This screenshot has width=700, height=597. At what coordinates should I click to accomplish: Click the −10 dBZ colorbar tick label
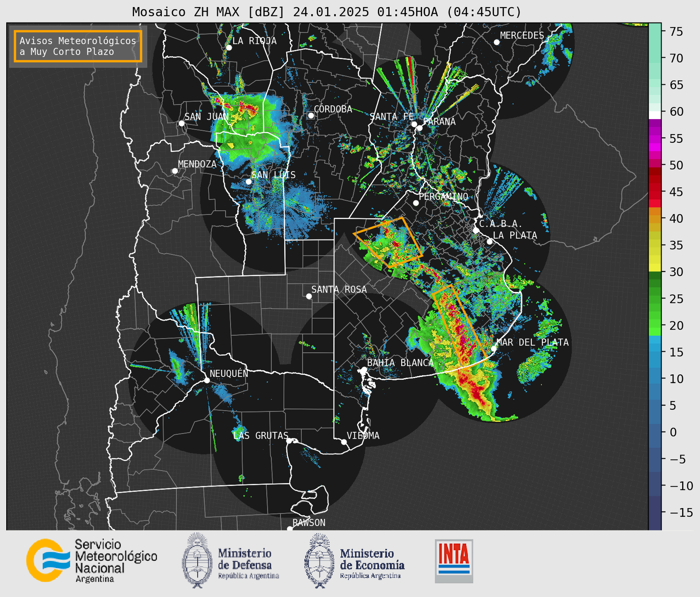point(681,486)
